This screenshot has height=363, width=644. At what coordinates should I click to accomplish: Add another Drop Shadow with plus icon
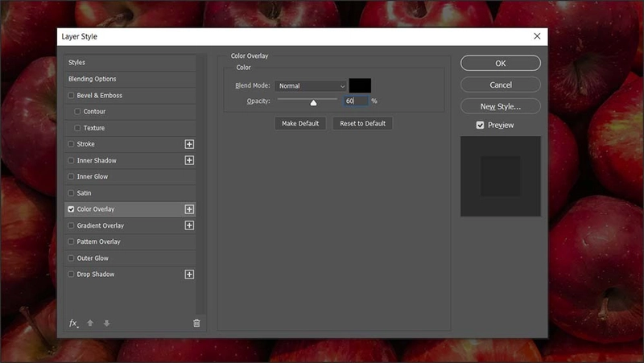coord(189,274)
